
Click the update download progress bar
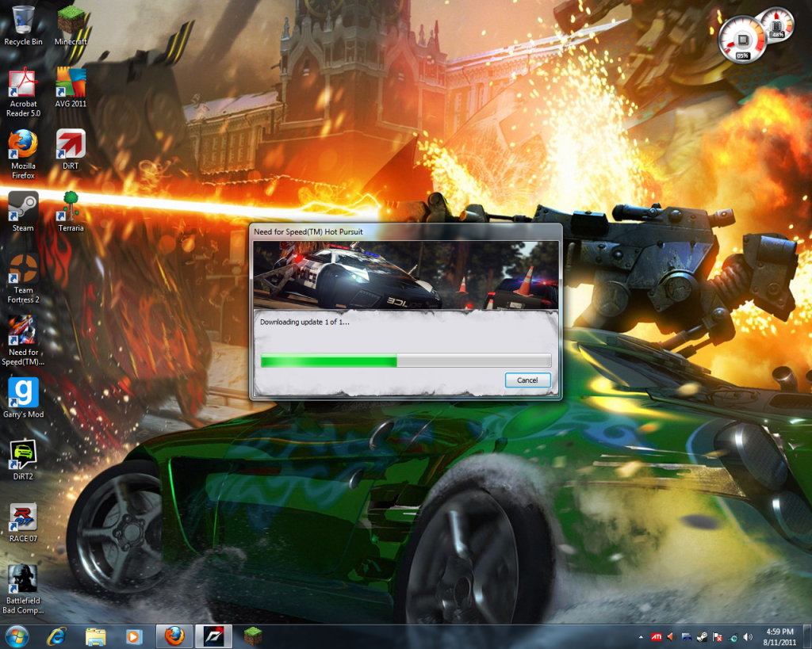tap(405, 361)
